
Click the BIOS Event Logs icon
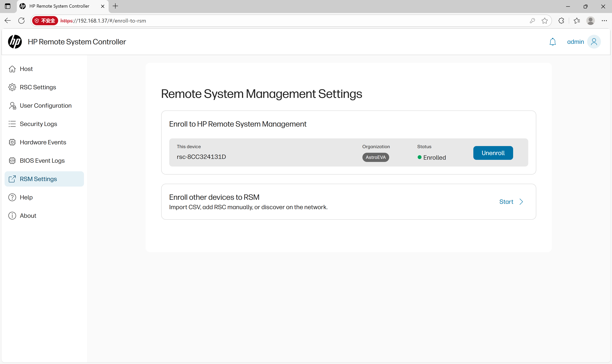click(x=12, y=161)
